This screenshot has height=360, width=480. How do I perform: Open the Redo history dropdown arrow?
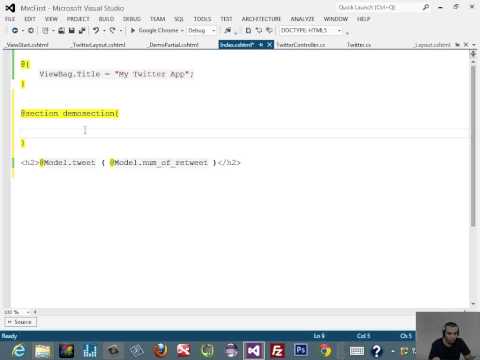coord(121,31)
